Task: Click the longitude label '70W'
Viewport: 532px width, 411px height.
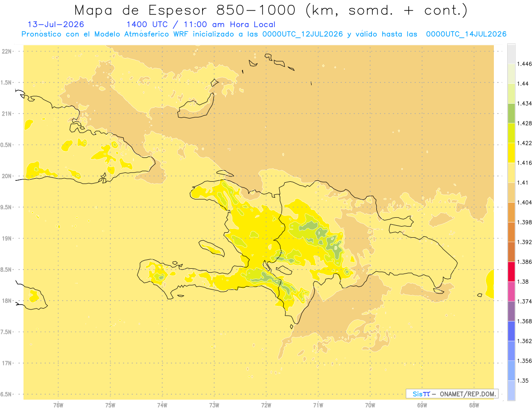Action: tap(370, 405)
